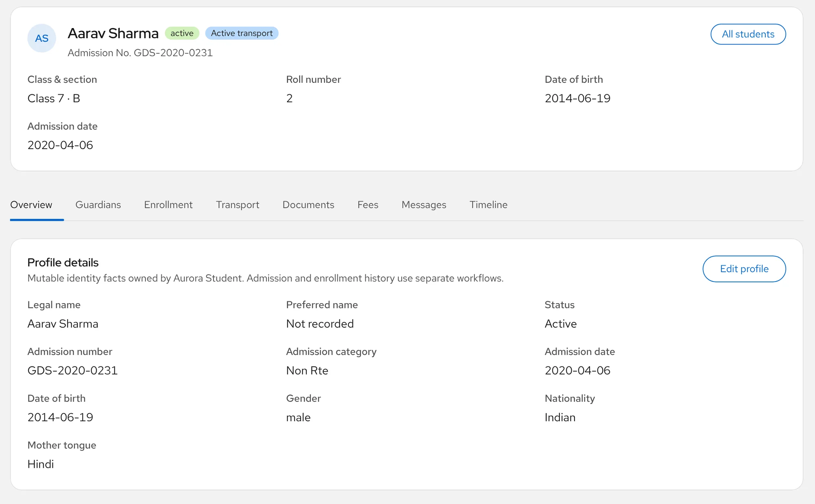Click the Edit profile button
The image size is (815, 504).
click(x=744, y=269)
